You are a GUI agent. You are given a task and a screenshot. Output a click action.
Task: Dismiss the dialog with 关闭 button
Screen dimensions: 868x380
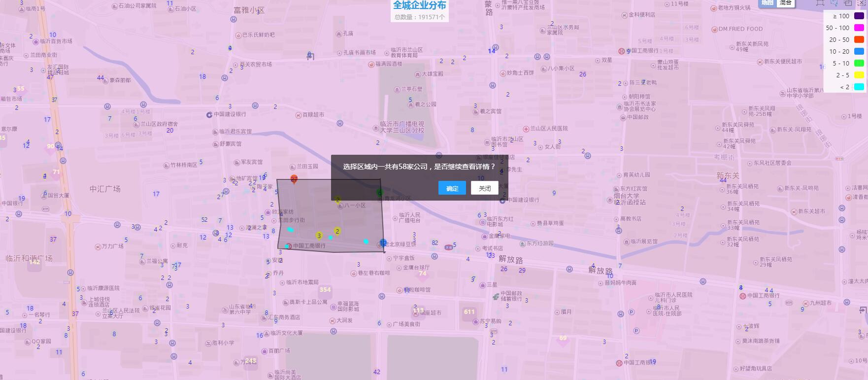click(484, 188)
